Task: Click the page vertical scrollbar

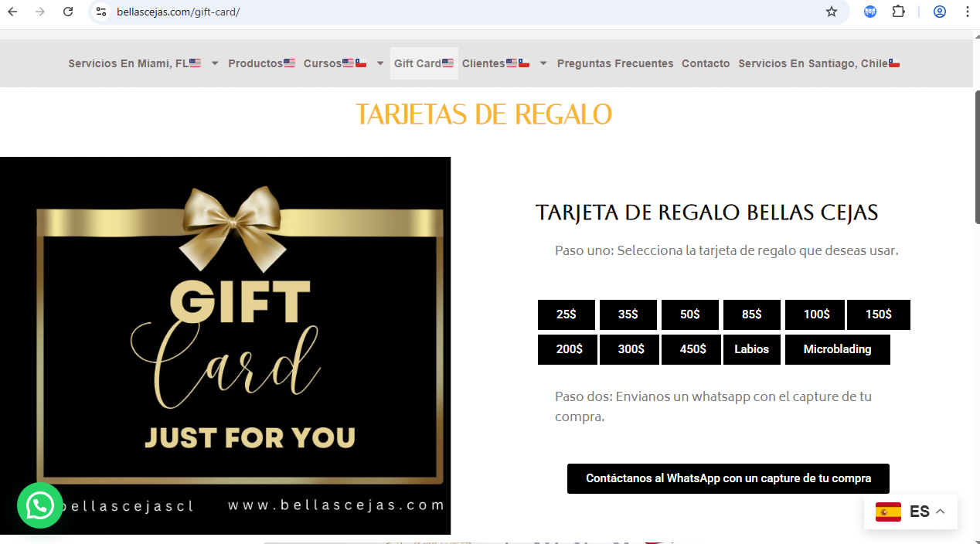Action: pos(976,155)
